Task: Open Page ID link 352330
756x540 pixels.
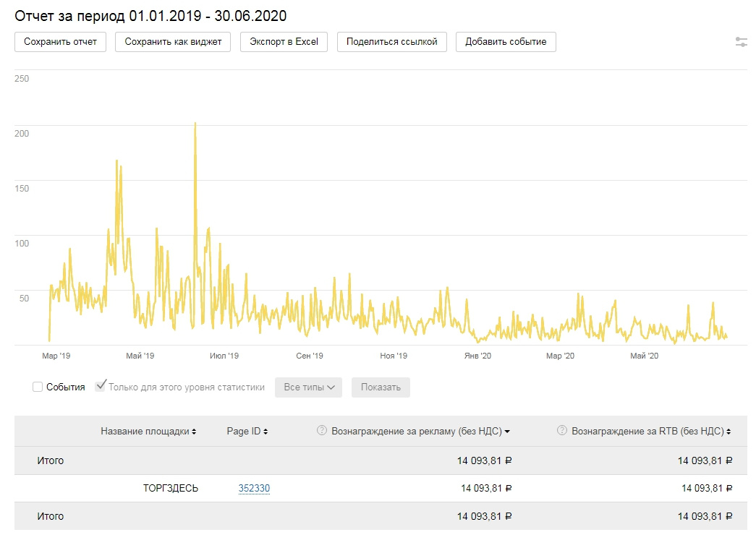Action: click(x=254, y=489)
